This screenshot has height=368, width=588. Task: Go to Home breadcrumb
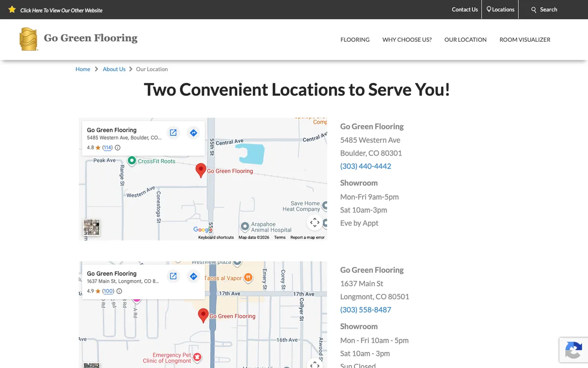click(83, 69)
